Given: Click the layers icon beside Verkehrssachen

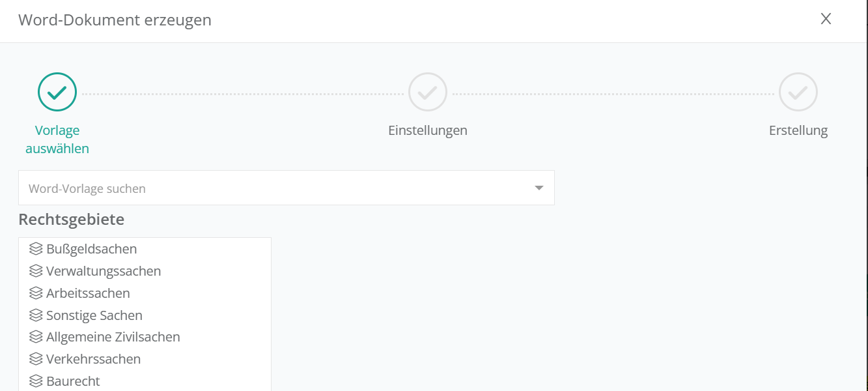Looking at the screenshot, I should pyautogui.click(x=36, y=359).
